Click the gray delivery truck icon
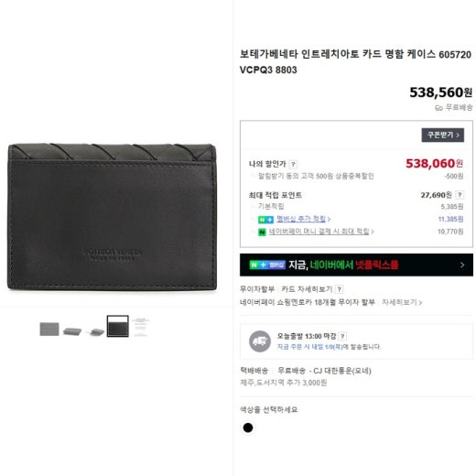 point(260,341)
